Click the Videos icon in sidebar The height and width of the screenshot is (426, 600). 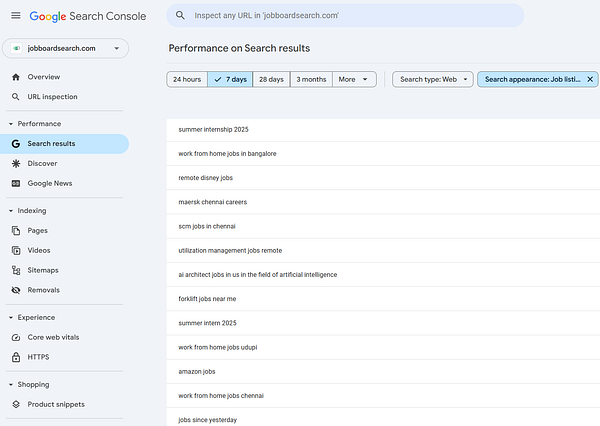point(16,250)
